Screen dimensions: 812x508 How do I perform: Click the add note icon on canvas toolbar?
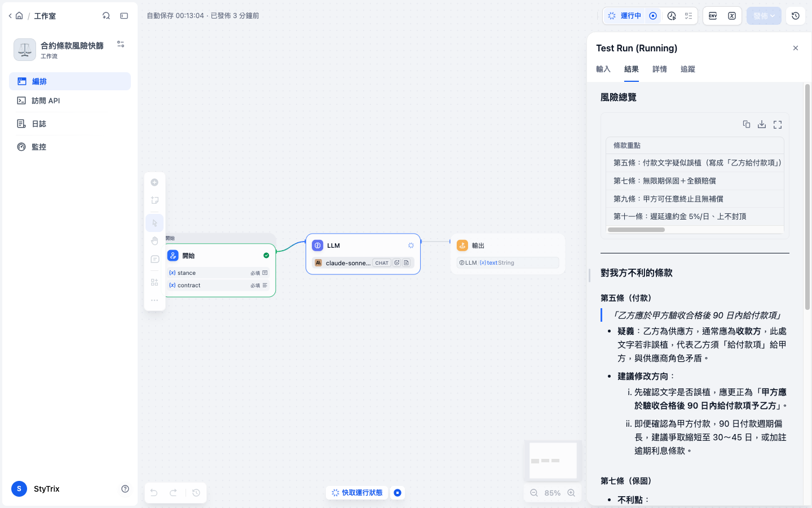point(155,200)
